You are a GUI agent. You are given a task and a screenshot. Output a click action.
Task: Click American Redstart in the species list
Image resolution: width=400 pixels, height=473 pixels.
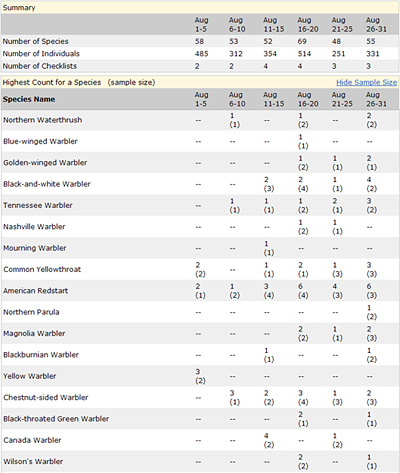(x=35, y=291)
